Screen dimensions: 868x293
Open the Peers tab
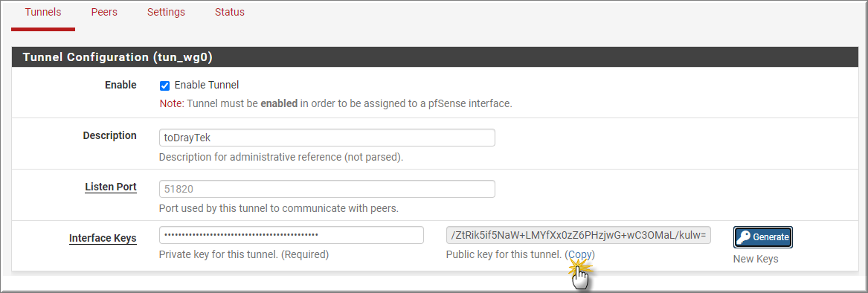tap(104, 12)
